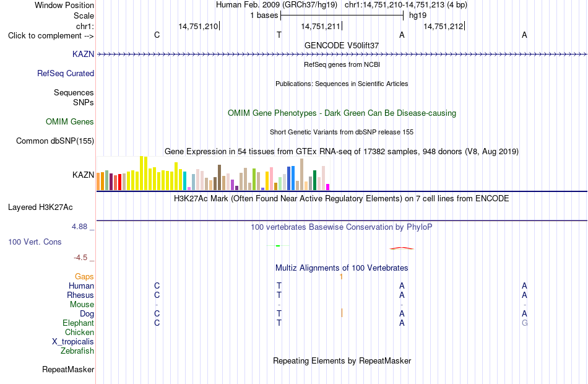
Task: Click the orange insertion bar in Dog row
Action: 342,313
